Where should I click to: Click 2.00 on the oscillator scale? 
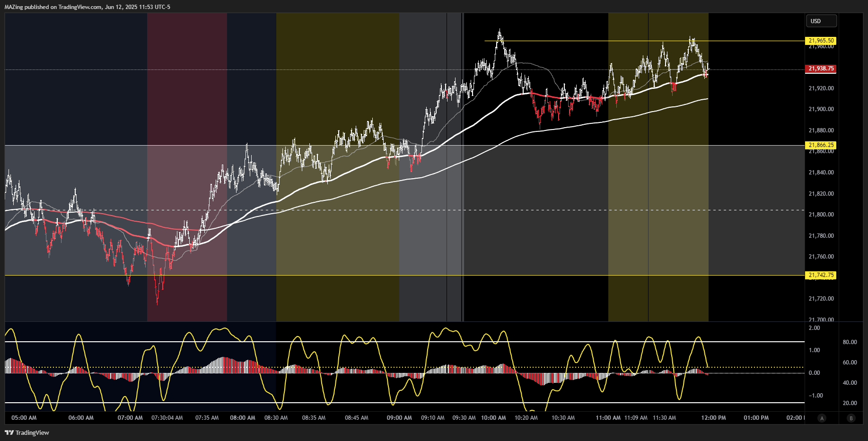click(x=814, y=328)
